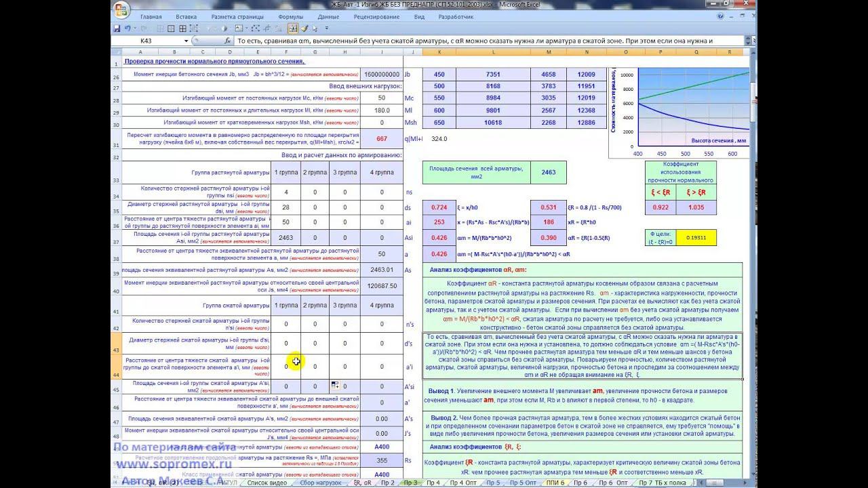Click the Undo arrow icon
The image size is (868, 488).
point(127,28)
